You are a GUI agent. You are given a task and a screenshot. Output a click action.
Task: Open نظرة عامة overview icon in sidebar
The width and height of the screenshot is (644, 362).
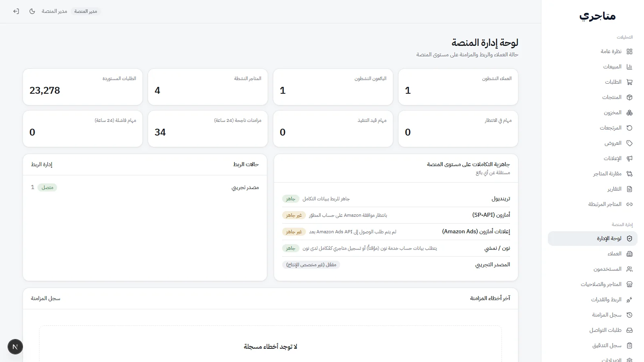pyautogui.click(x=630, y=51)
